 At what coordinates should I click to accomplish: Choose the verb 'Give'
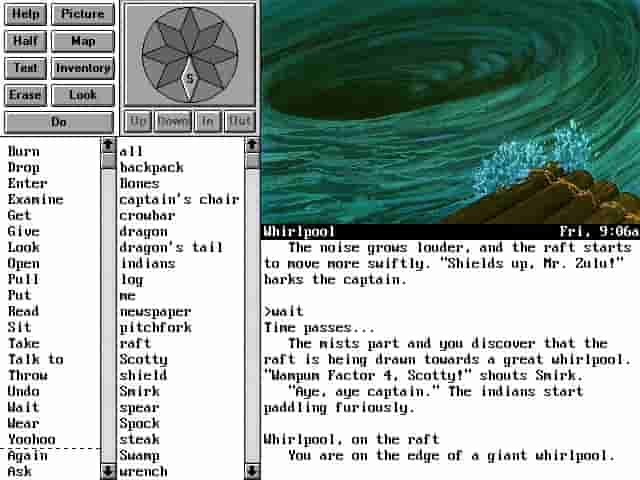tap(24, 231)
